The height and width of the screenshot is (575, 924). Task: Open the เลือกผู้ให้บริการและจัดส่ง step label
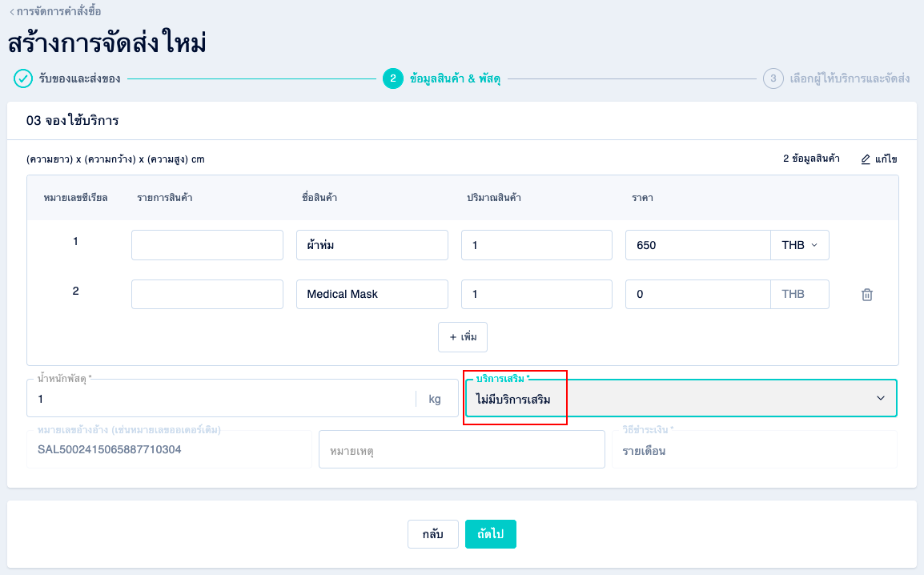(850, 78)
